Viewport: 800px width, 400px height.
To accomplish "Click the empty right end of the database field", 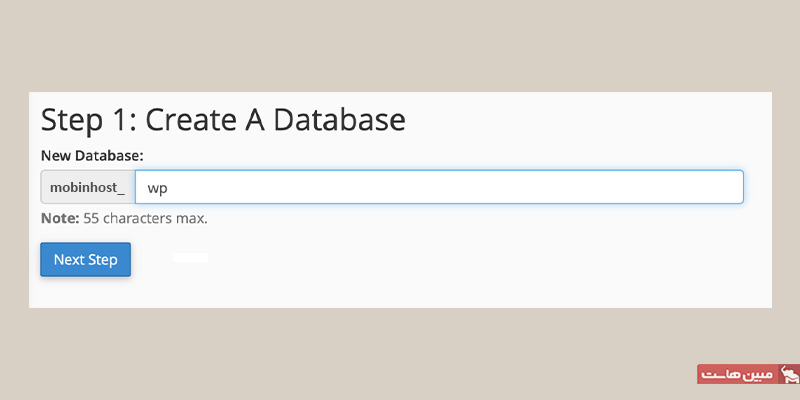I will coord(700,187).
